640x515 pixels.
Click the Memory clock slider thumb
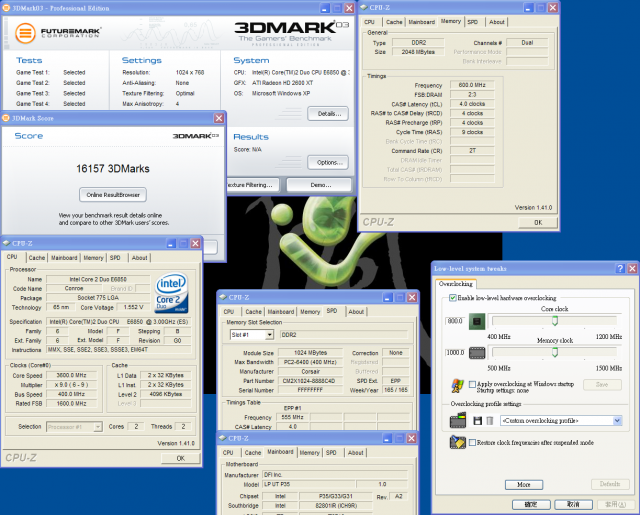click(555, 352)
